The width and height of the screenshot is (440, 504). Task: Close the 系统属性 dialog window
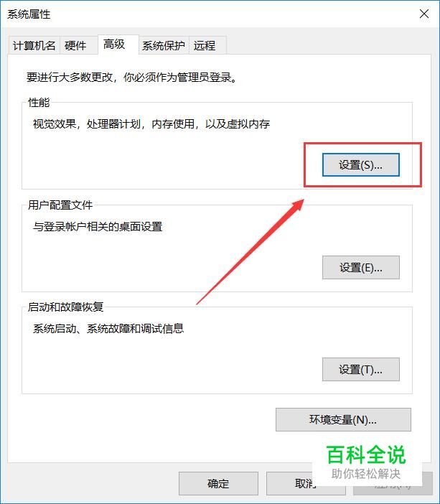[x=424, y=14]
